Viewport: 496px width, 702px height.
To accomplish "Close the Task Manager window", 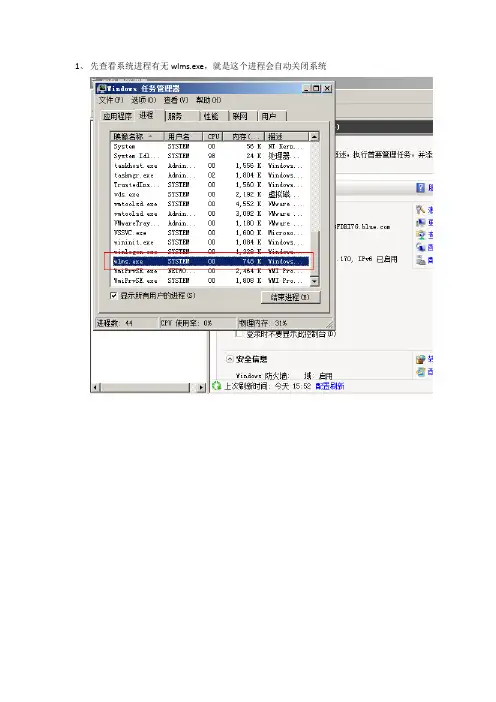I will tap(327, 89).
